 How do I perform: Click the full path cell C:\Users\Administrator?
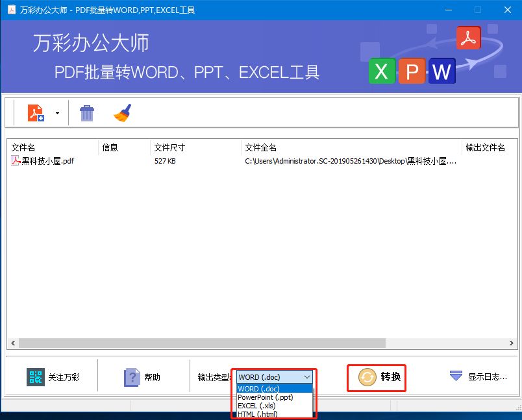pos(351,161)
